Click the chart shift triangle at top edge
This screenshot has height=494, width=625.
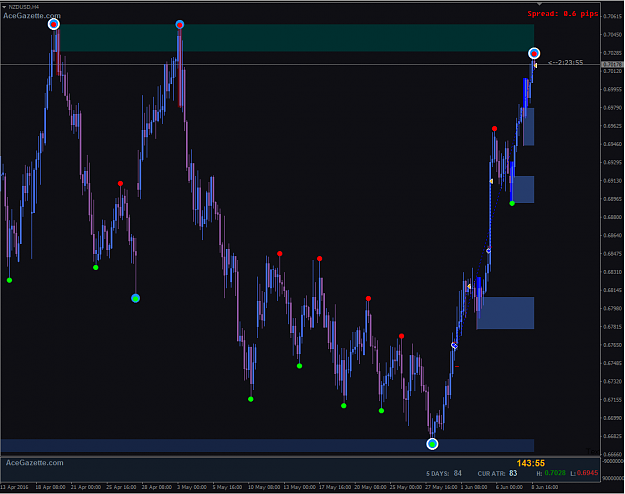pos(539,4)
